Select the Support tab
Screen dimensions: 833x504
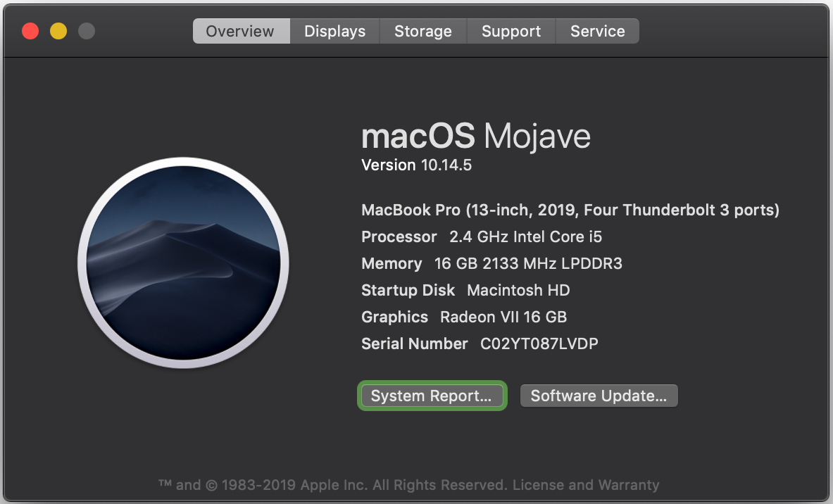click(x=511, y=31)
